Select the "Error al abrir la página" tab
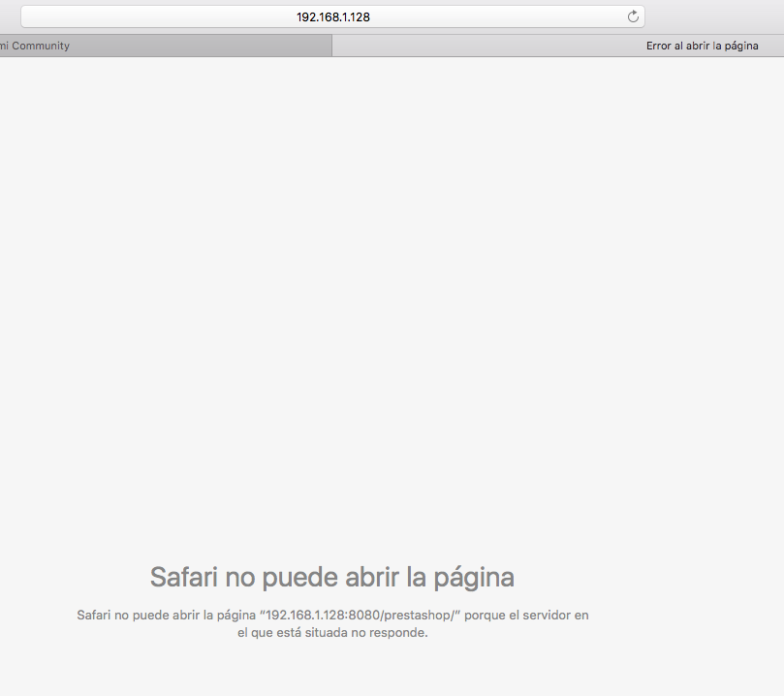This screenshot has height=696, width=784. pos(558,46)
